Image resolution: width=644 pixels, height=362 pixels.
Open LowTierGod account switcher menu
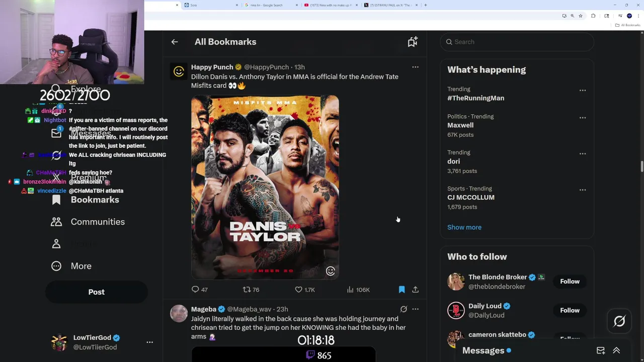click(x=149, y=342)
